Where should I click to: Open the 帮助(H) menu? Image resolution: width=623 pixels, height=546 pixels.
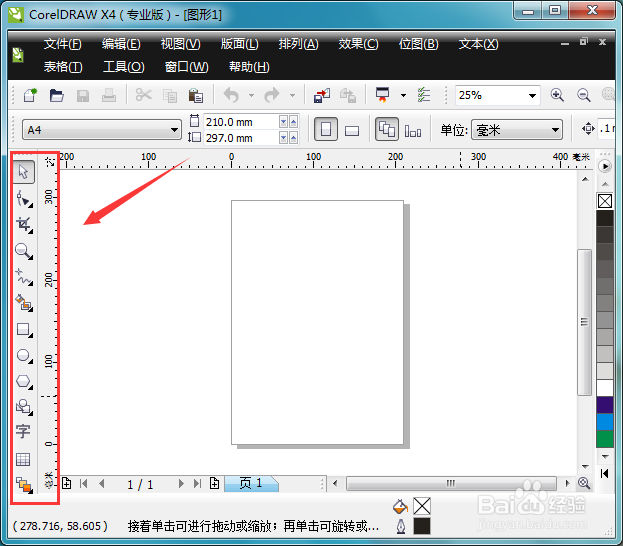click(x=249, y=66)
